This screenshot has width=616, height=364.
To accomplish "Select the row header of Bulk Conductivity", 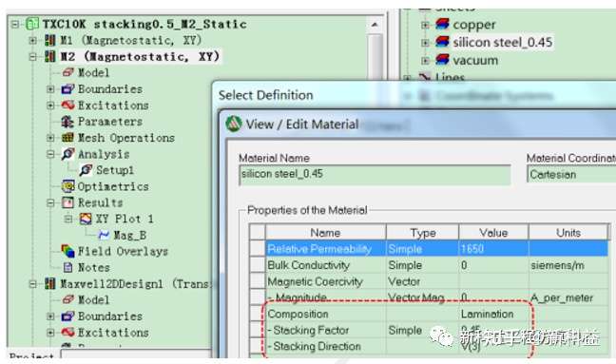I will 258,265.
